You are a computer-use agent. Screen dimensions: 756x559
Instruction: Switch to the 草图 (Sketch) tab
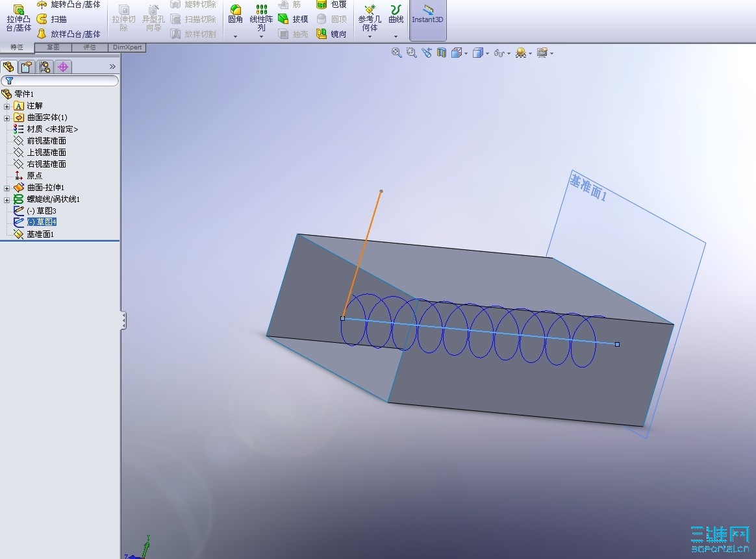coord(53,47)
